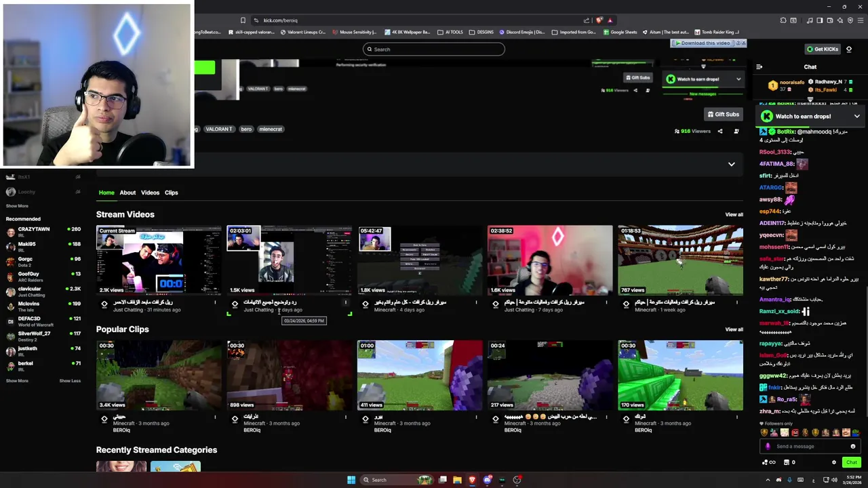Viewport: 868px width, 488px height.
Task: Click the Get KICKs button
Action: tap(823, 49)
